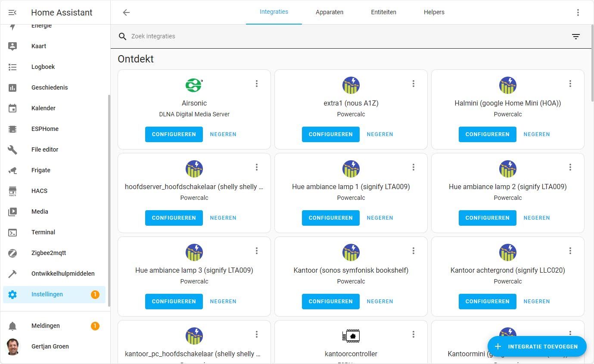Open Gertjan Groen user profile
Viewport: 594px width, 364px height.
pyautogui.click(x=54, y=346)
